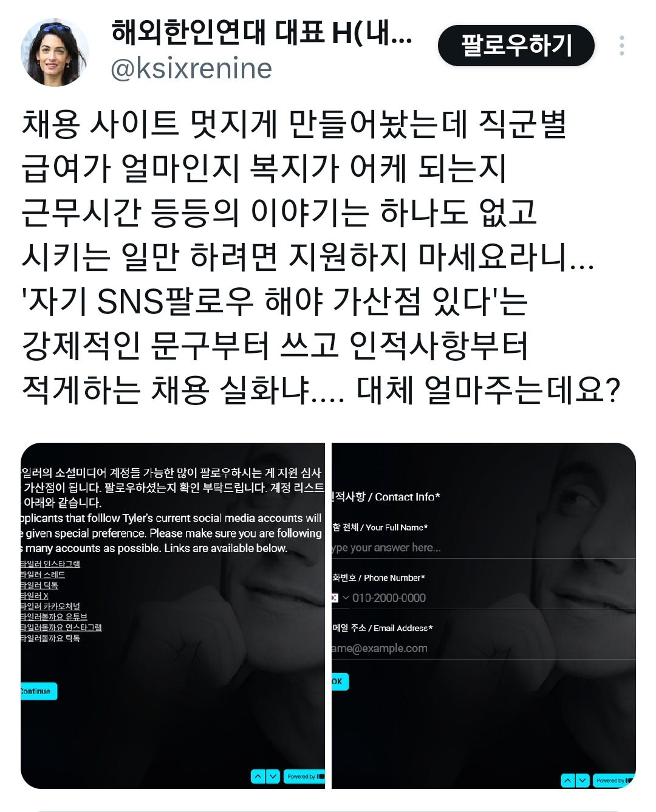Click the name@example.com email field
The height and width of the screenshot is (812, 656).
[x=483, y=649]
